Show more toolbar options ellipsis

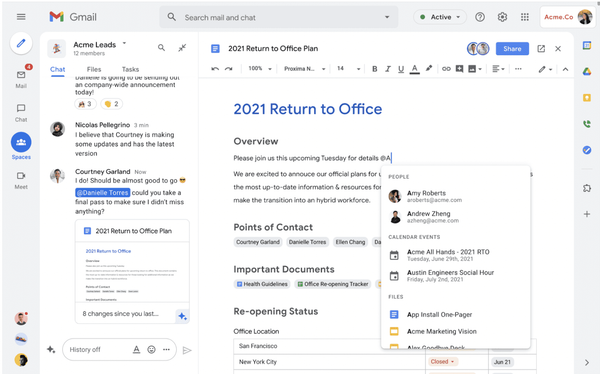(x=518, y=69)
